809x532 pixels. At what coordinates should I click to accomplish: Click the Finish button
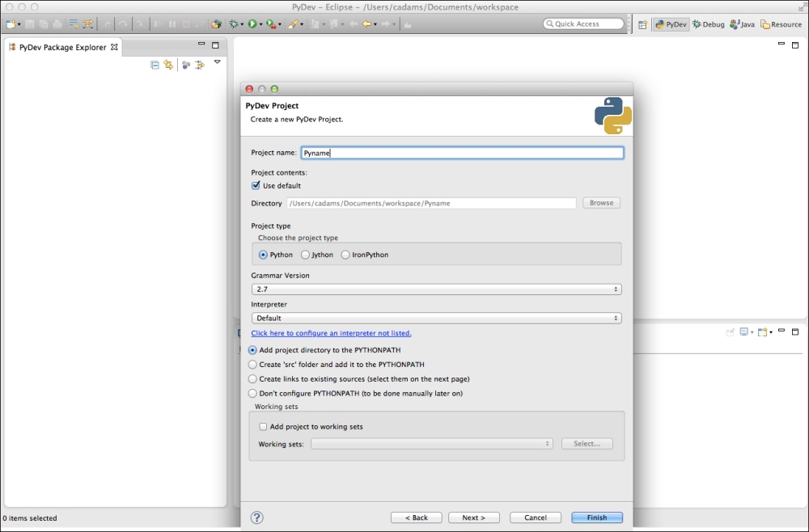point(597,517)
